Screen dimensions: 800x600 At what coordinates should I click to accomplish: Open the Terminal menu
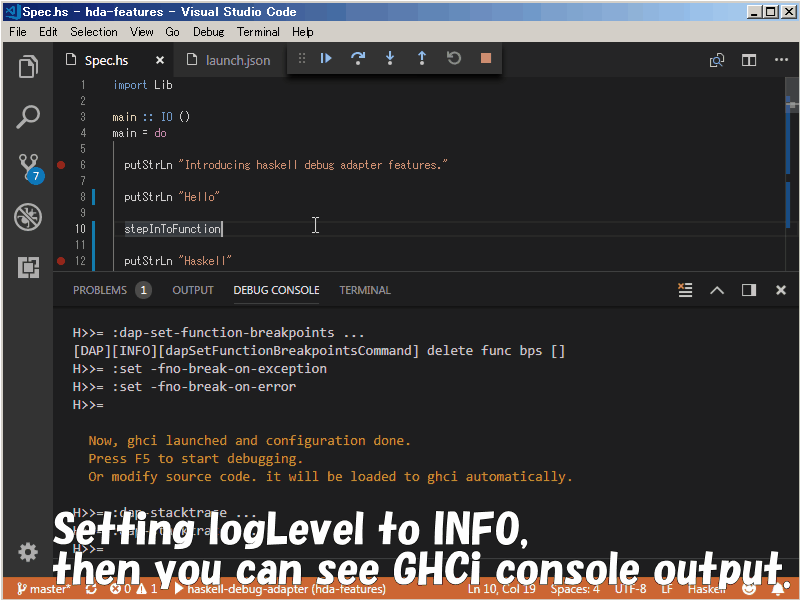click(258, 32)
